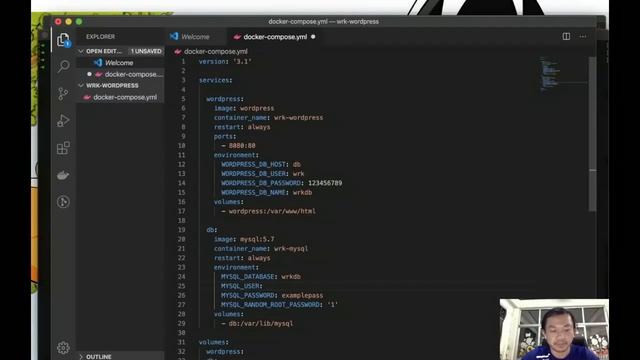The height and width of the screenshot is (360, 640).
Task: Click container_name wrk-mysql value
Action: [291, 249]
